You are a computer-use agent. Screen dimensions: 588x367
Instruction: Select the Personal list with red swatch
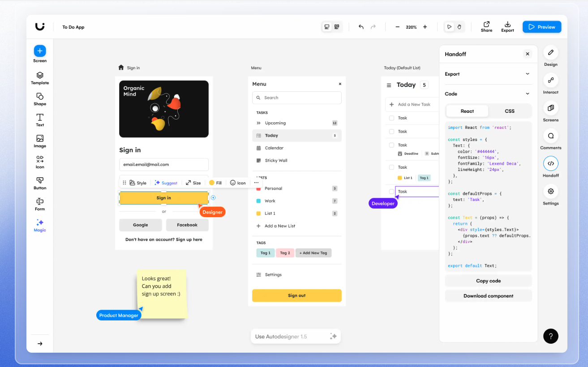click(297, 188)
